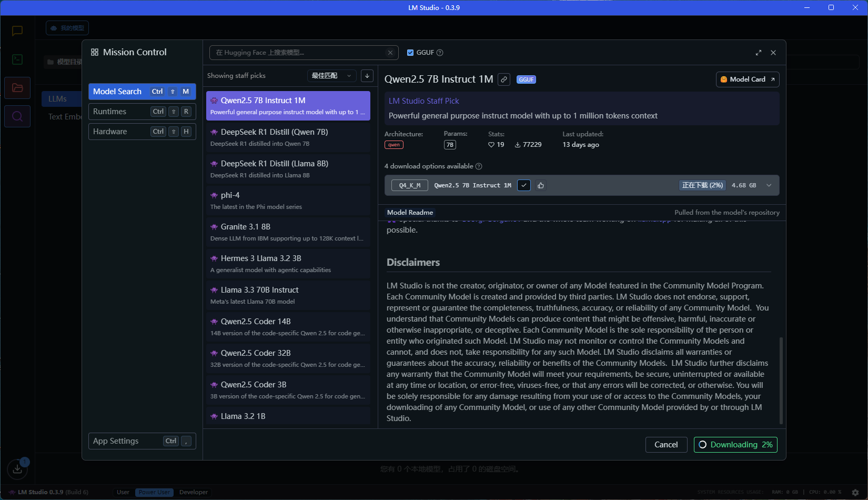Open the 最佳匹配 sort dropdown
Image resolution: width=868 pixels, height=500 pixels.
[x=331, y=76]
